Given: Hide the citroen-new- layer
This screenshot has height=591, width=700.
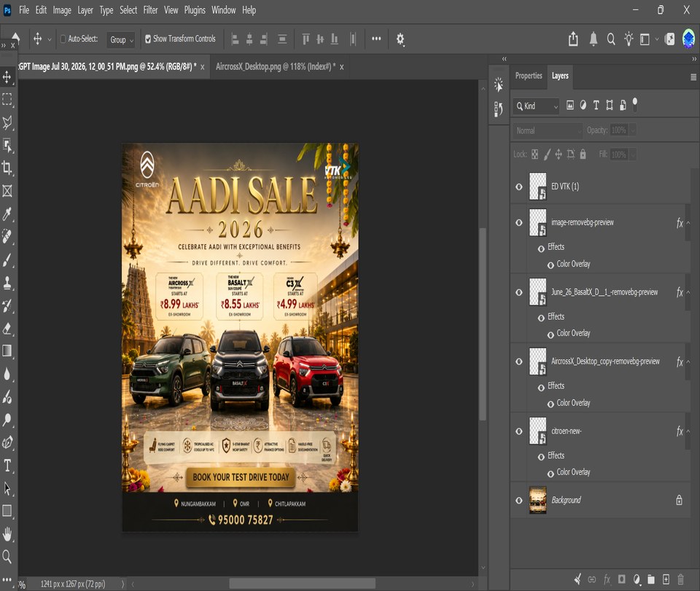Looking at the screenshot, I should point(518,431).
